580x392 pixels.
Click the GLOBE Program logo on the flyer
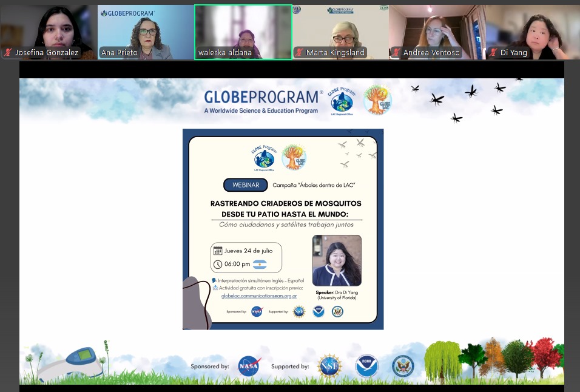(264, 158)
